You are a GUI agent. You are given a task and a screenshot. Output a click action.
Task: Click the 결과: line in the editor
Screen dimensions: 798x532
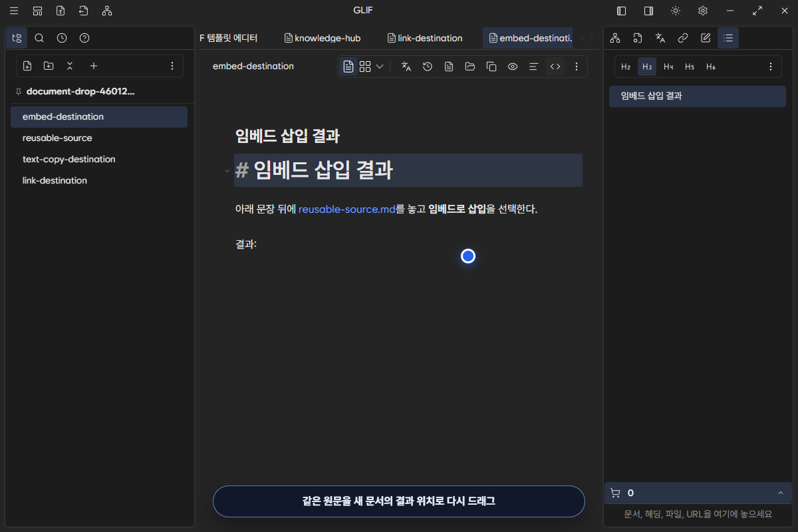tap(246, 244)
